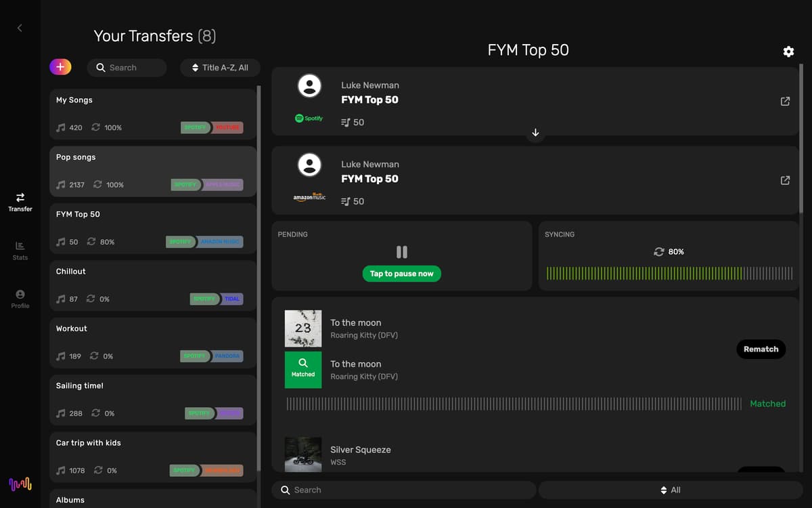Open the Title A-Z, All sort dropdown

tap(220, 68)
